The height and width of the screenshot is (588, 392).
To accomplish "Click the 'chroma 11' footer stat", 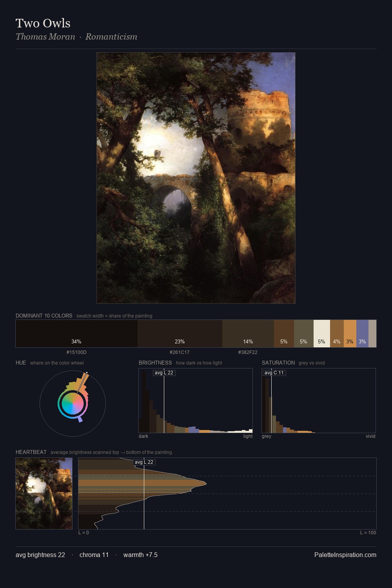I will click(94, 555).
